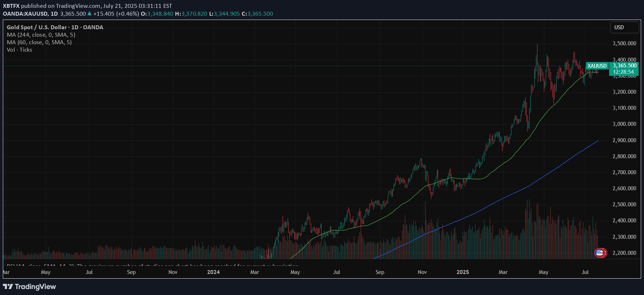This screenshot has width=644, height=295.
Task: Select the MA (60, close, 0, SMA, 5) legend
Action: point(39,42)
